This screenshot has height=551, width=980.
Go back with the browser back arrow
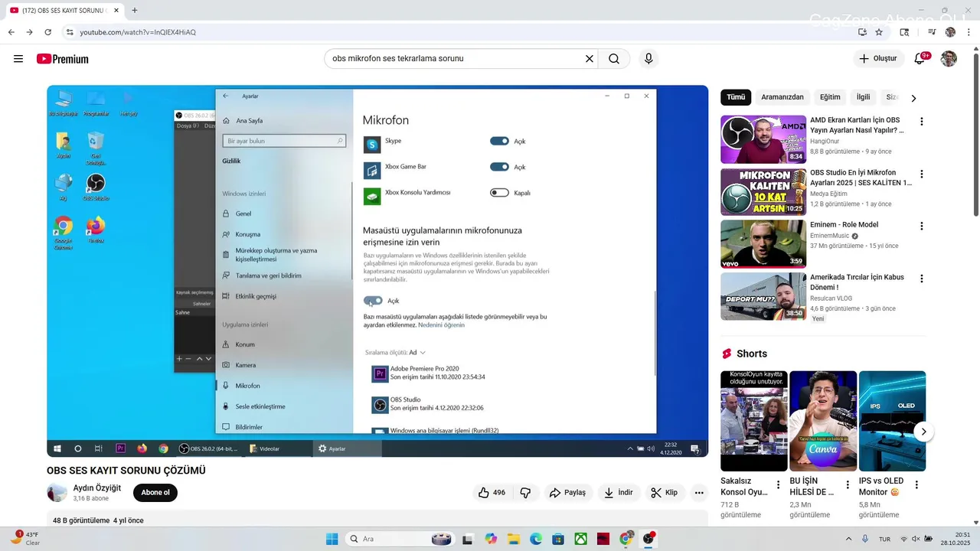coord(11,32)
